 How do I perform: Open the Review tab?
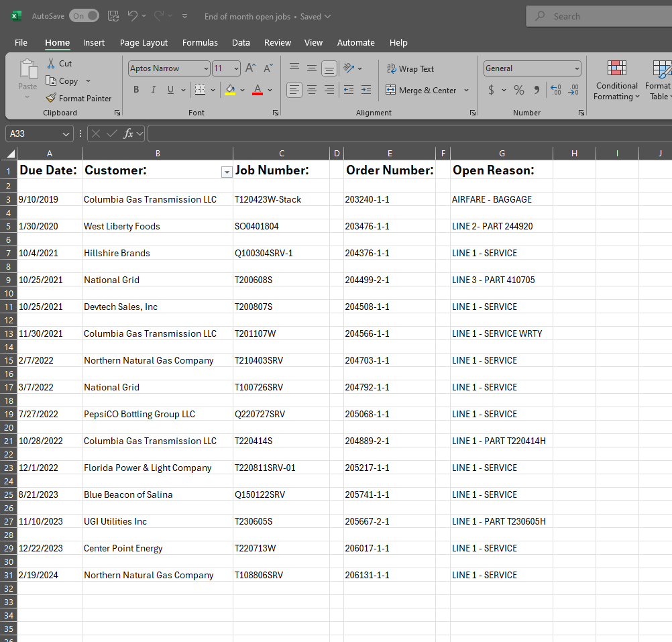[x=278, y=42]
